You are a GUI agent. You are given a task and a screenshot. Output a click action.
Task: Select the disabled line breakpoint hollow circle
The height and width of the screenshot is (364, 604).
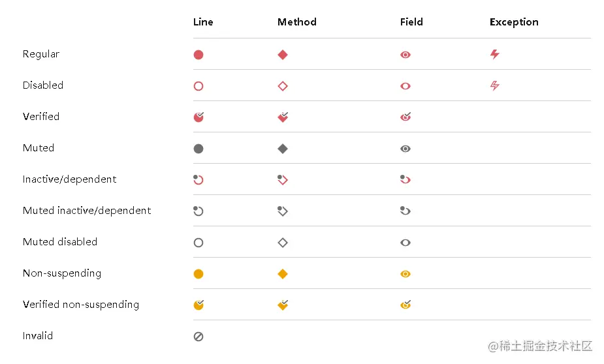199,86
